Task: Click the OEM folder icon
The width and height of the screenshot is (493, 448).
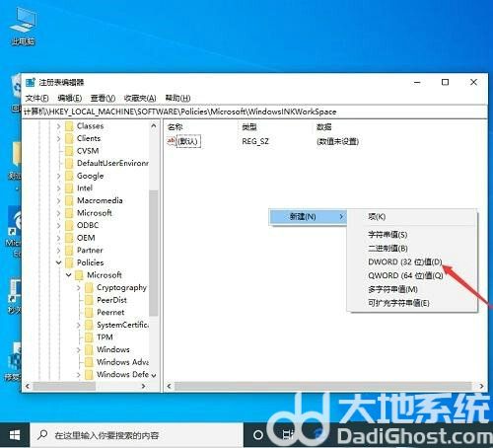Action: click(x=69, y=238)
